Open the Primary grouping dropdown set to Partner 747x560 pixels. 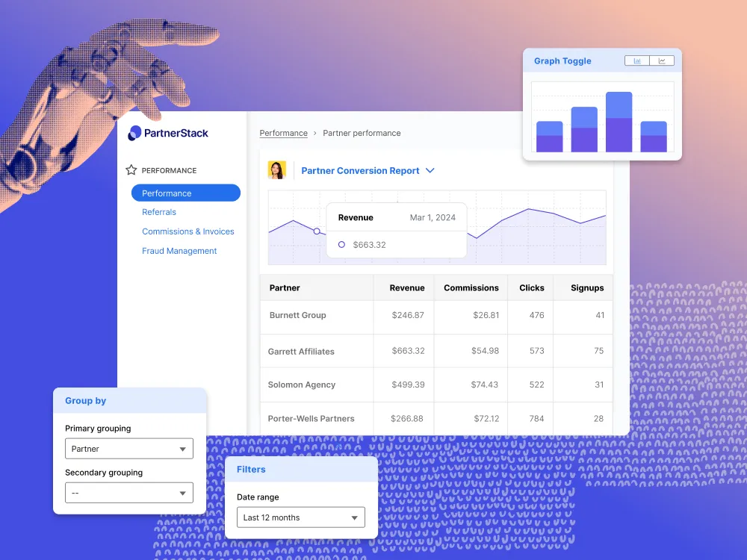pos(128,449)
